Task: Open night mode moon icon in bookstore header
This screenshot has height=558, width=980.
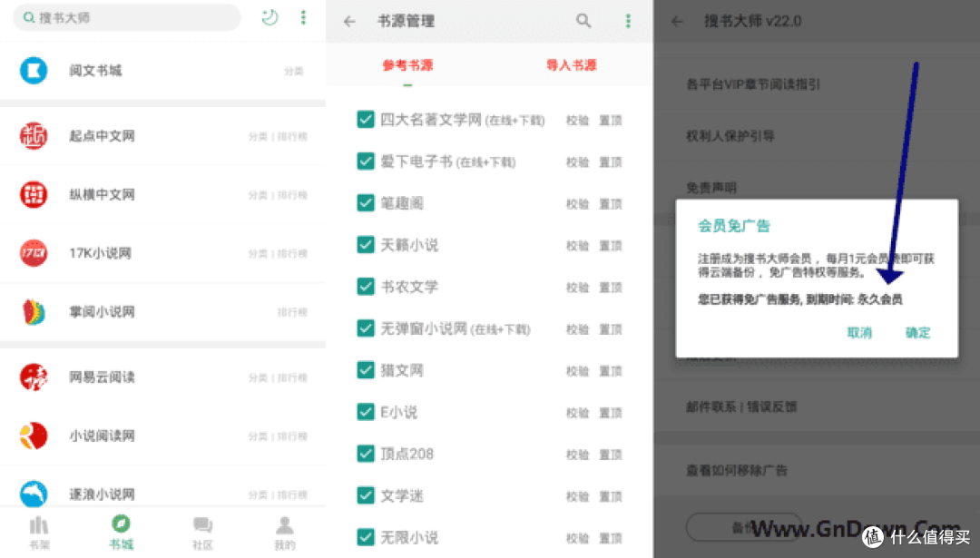Action: point(270,17)
